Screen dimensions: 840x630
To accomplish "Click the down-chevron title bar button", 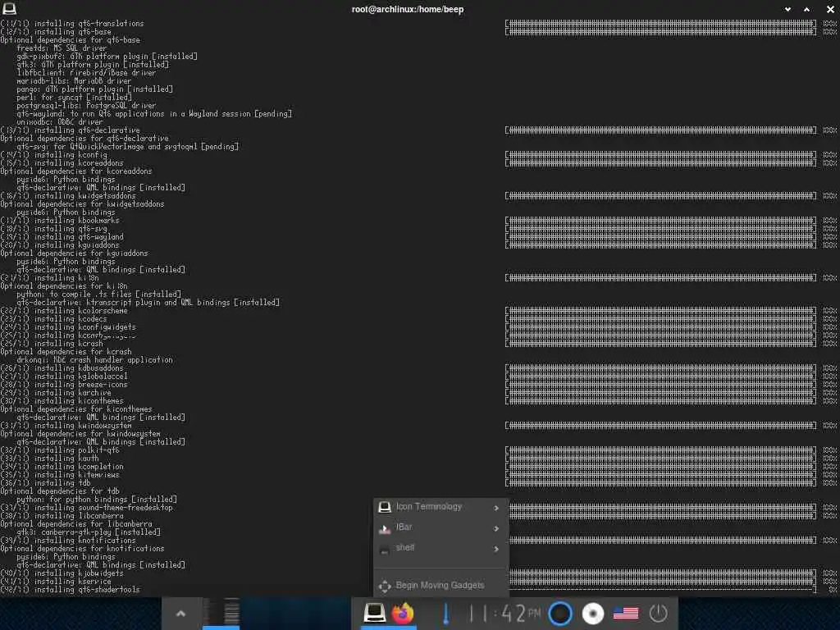I will pos(787,9).
